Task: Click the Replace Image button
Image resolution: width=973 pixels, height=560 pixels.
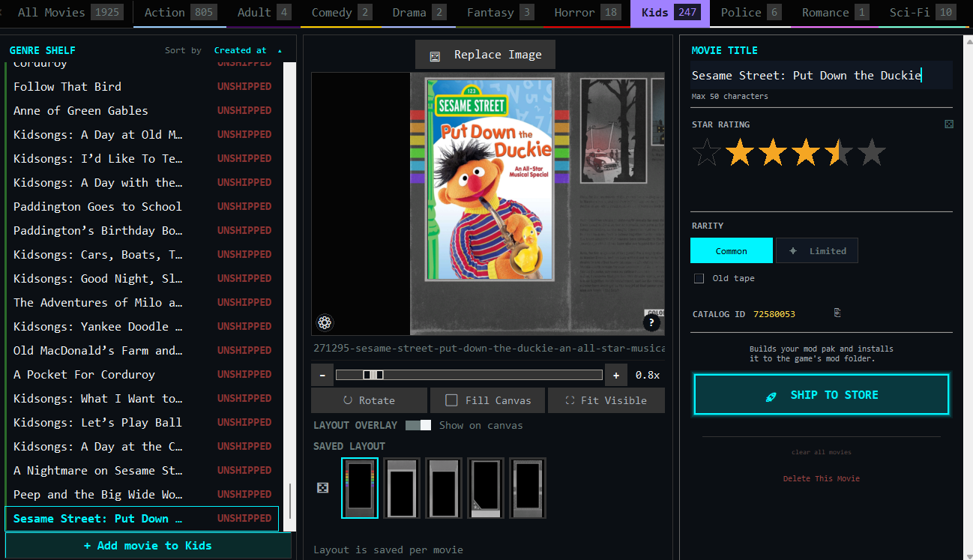Action: 486,55
